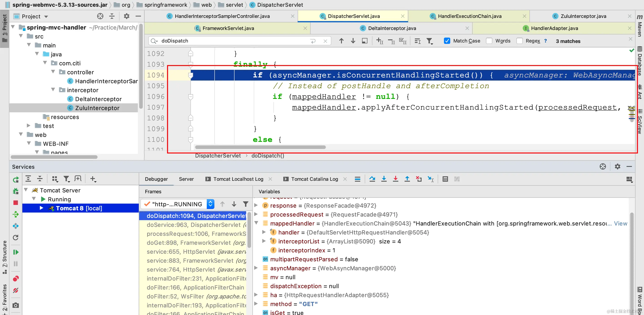
Task: Filter services list
Action: (66, 179)
